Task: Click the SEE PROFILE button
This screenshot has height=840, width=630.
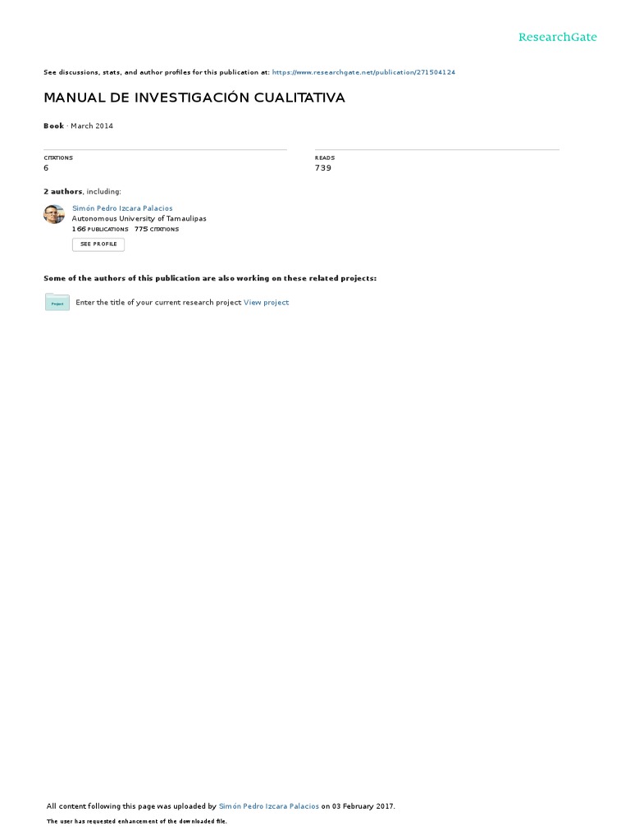Action: coord(98,244)
